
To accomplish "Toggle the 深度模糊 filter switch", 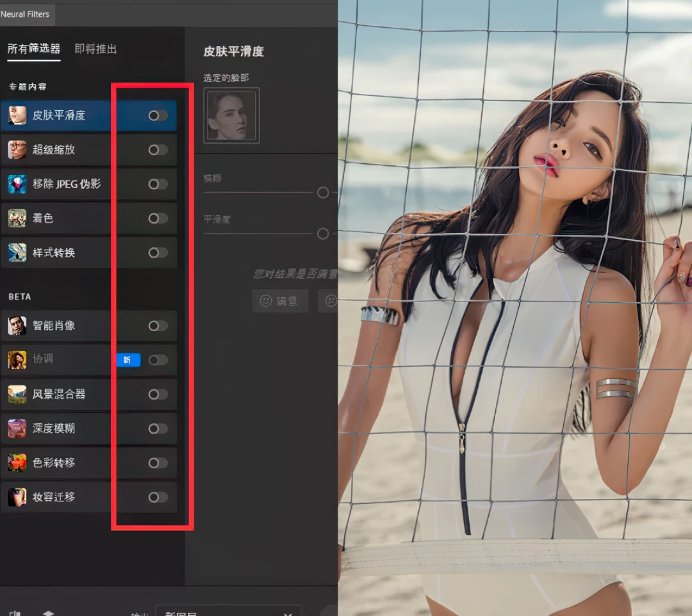I will tap(158, 428).
